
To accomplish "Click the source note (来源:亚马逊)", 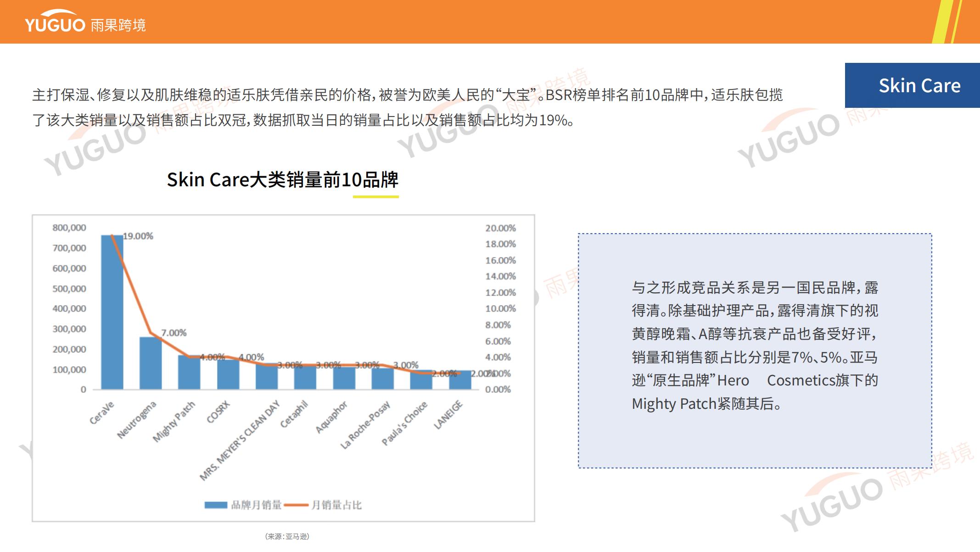I will pyautogui.click(x=287, y=536).
